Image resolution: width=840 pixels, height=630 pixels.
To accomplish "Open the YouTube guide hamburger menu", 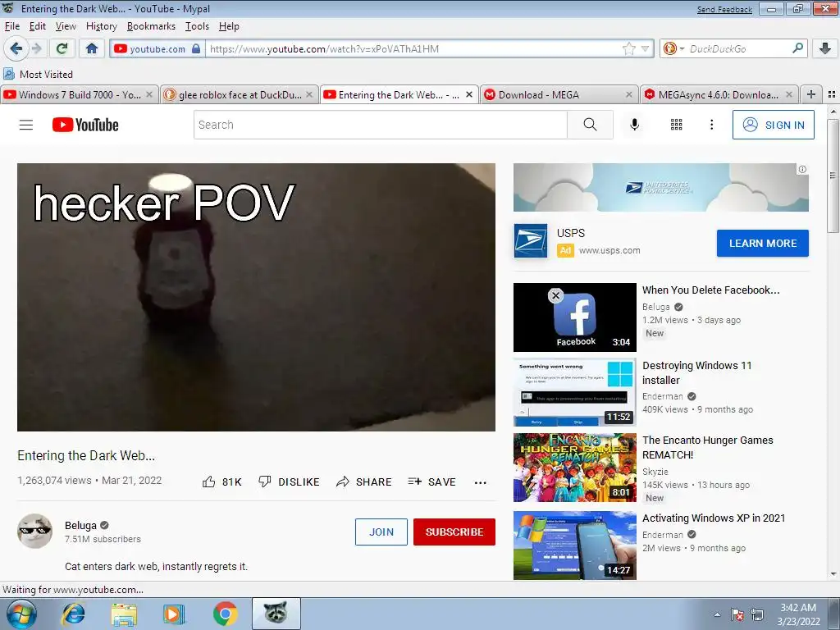I will coord(26,125).
